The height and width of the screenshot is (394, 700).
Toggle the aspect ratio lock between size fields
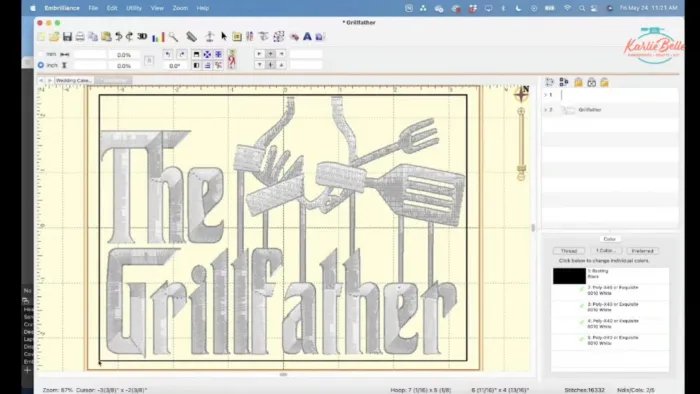[x=149, y=60]
